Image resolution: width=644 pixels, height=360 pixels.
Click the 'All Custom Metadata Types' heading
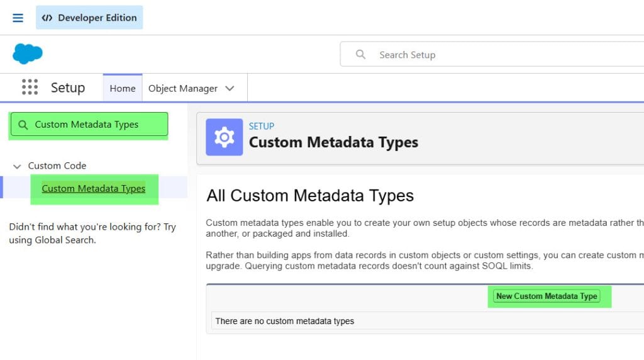[x=310, y=196]
